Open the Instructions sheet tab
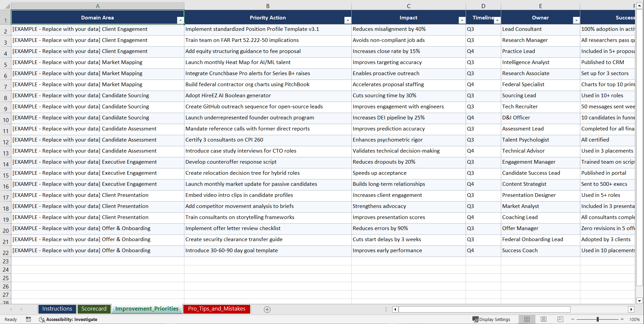The height and width of the screenshot is (324, 644). click(x=57, y=309)
